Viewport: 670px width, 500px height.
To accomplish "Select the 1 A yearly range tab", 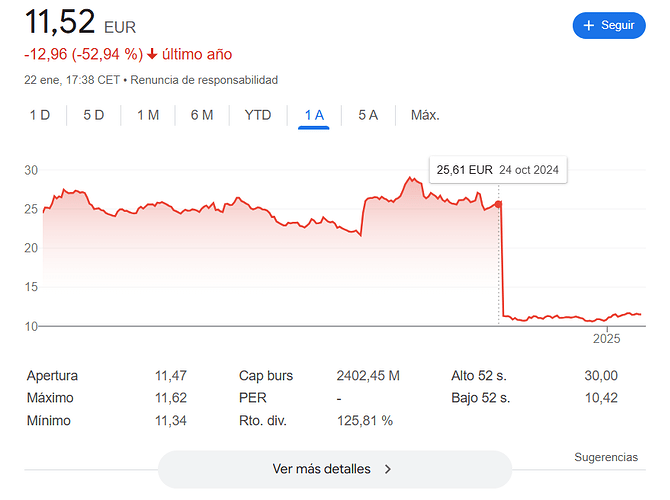I will (314, 115).
